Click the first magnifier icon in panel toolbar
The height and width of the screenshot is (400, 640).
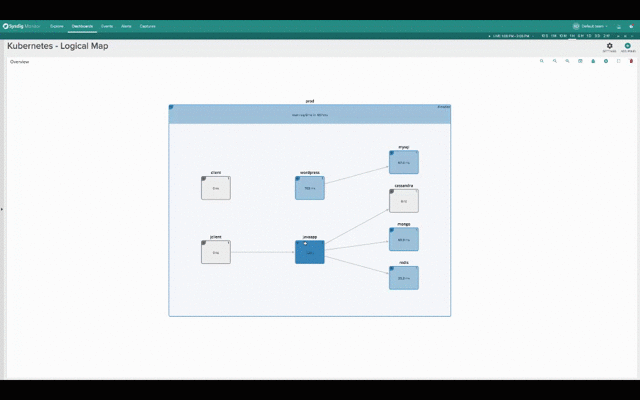542,61
